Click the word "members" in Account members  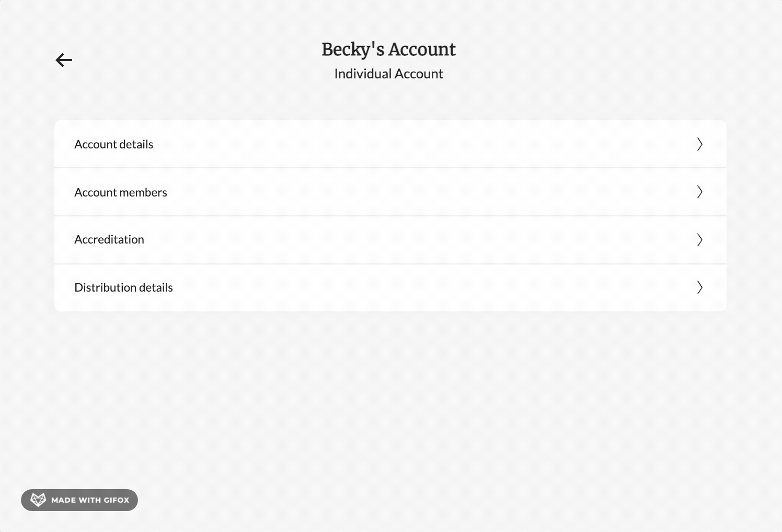(x=143, y=192)
